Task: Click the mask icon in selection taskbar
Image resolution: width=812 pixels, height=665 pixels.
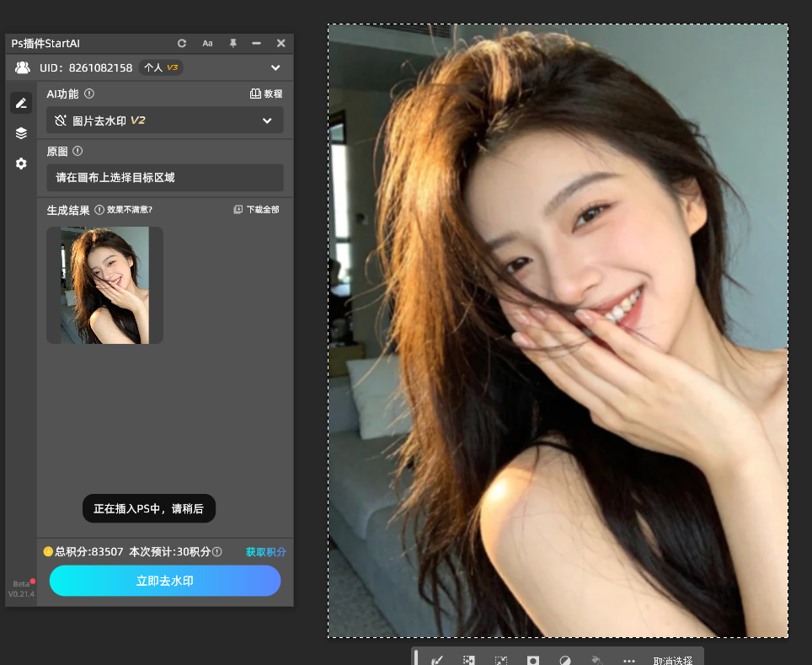Action: 533,661
